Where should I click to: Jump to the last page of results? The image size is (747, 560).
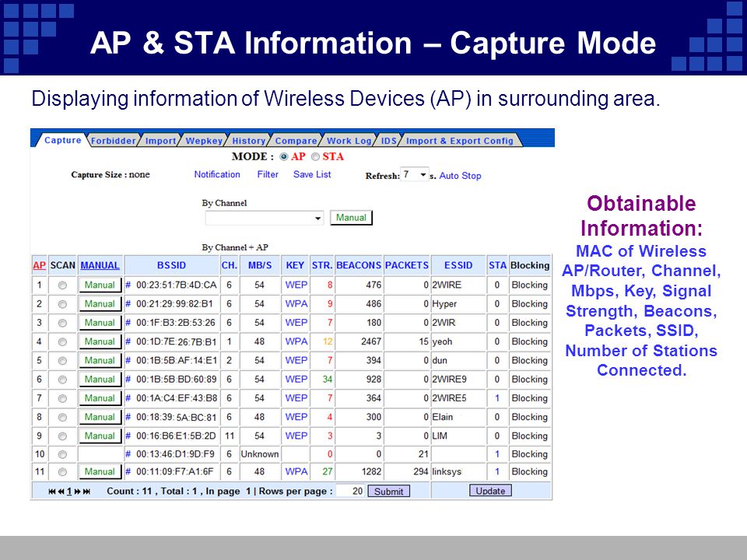coord(86,492)
